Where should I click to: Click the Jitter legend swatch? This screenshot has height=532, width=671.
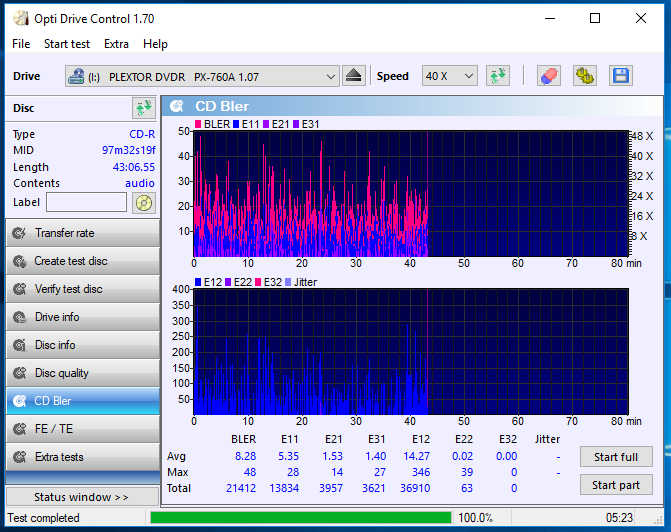(x=288, y=282)
